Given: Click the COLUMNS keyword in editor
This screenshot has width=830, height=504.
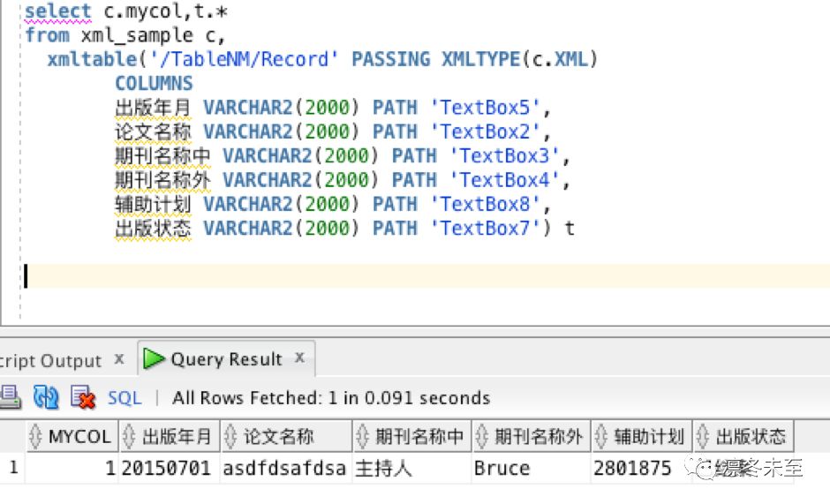Looking at the screenshot, I should coord(154,83).
